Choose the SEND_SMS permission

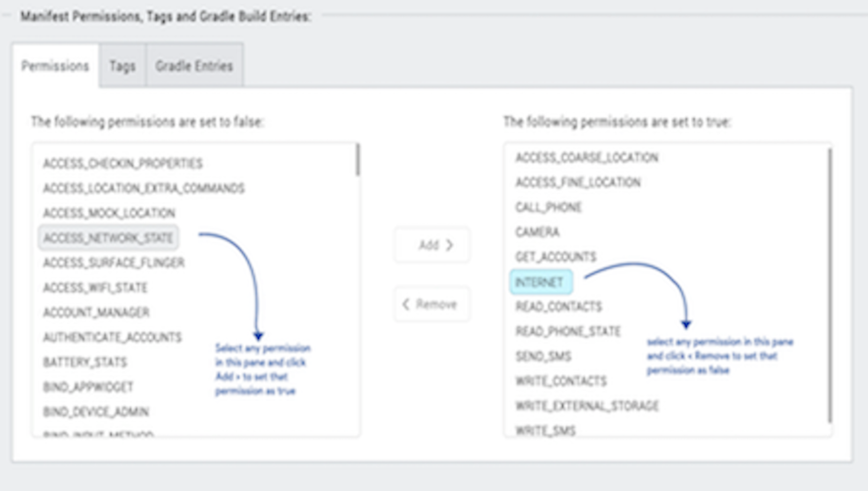pos(543,356)
